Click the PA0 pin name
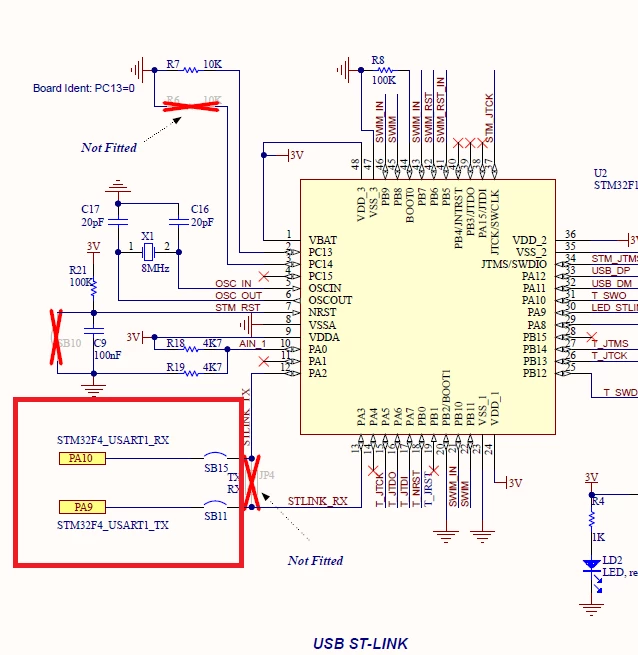The height and width of the screenshot is (655, 638). click(318, 349)
